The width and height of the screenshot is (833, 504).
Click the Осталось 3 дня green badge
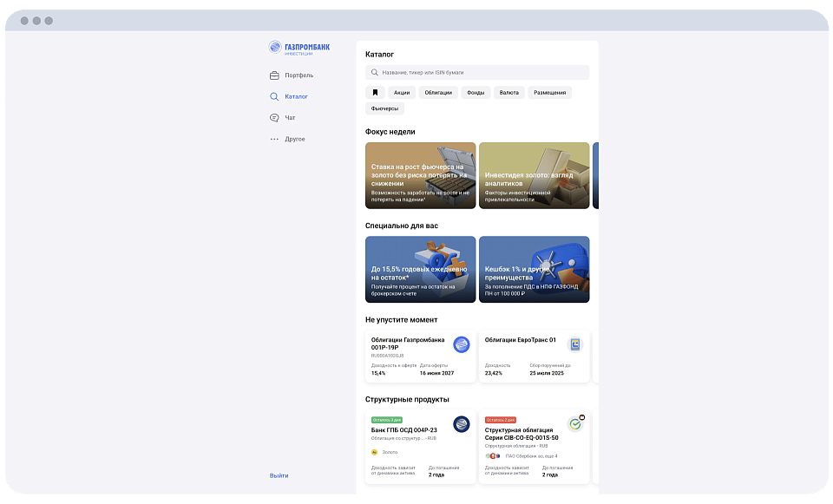click(387, 420)
